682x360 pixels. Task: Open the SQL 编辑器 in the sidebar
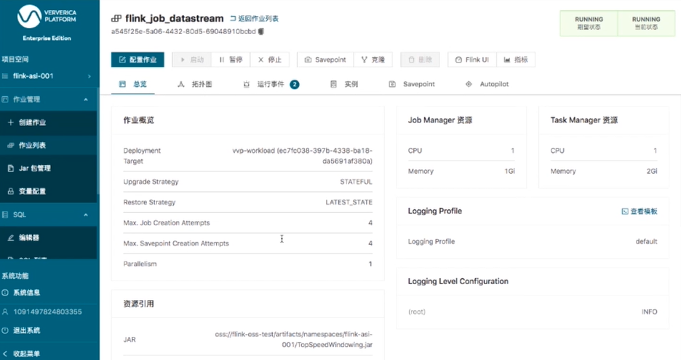(x=48, y=238)
